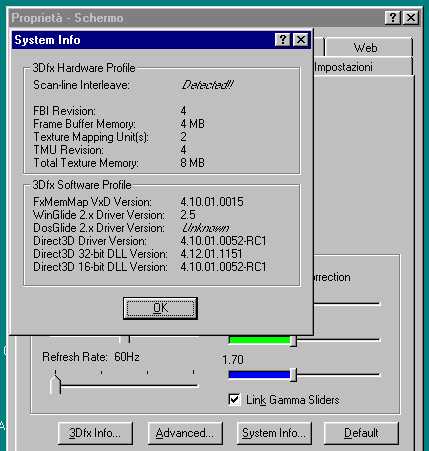Click the '3Dfx Software Profile' group label
Viewport: 429px width, 451px height.
click(x=82, y=185)
